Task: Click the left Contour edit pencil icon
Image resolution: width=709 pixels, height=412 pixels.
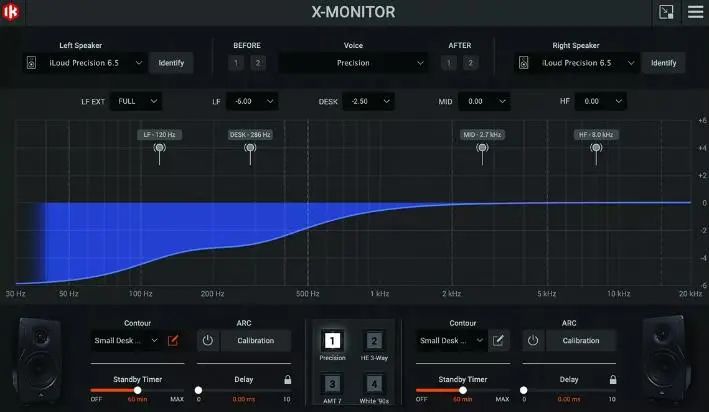Action: [173, 341]
